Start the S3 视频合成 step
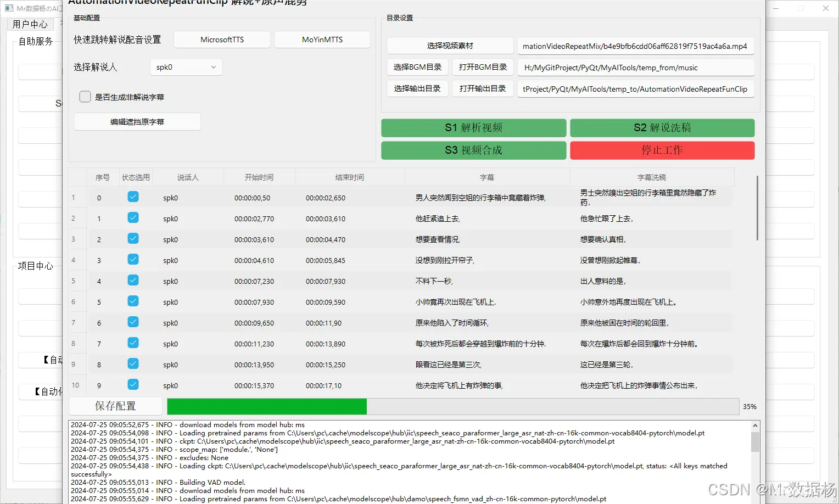 (x=474, y=150)
